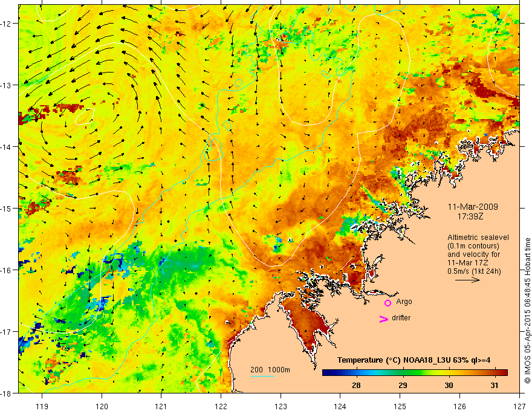The width and height of the screenshot is (532, 411).
Task: Click the latitude -15 axis label
Action: (6, 208)
